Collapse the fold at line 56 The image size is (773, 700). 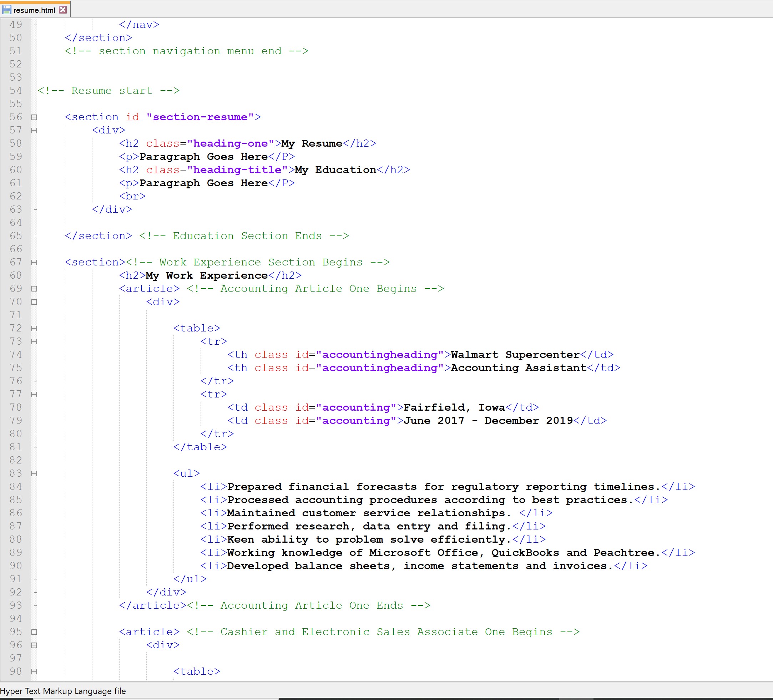pyautogui.click(x=34, y=117)
